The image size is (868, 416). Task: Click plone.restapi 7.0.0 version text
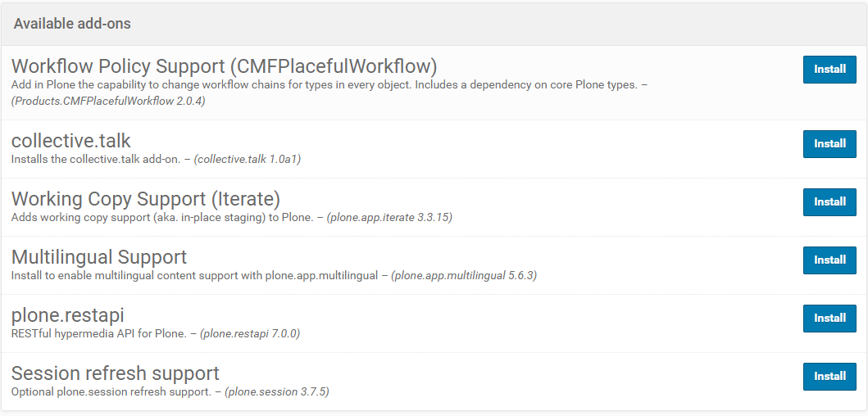point(250,333)
